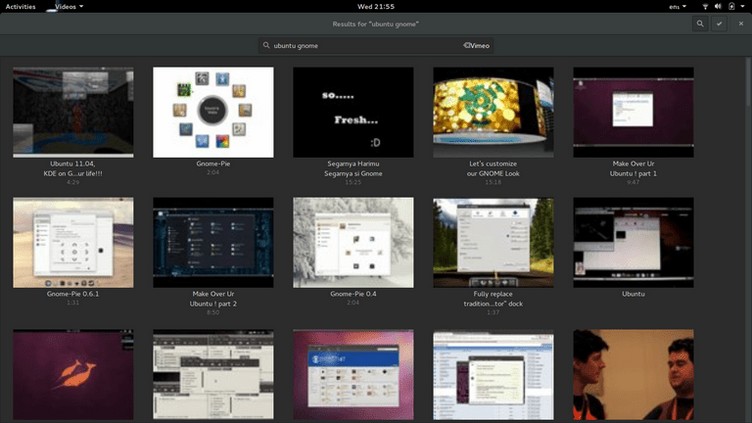Play the 'so..... Fresh...' black thumbnail video
This screenshot has width=752, height=423.
coord(353,112)
